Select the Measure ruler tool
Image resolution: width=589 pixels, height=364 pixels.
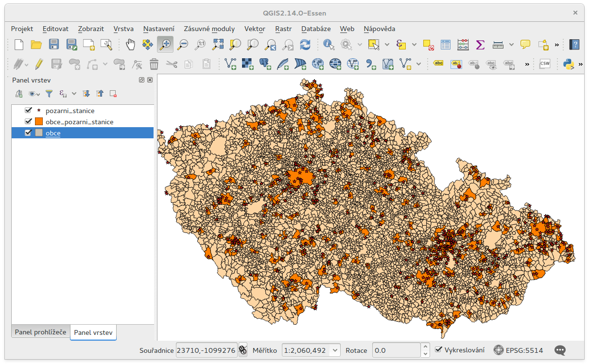(x=498, y=45)
